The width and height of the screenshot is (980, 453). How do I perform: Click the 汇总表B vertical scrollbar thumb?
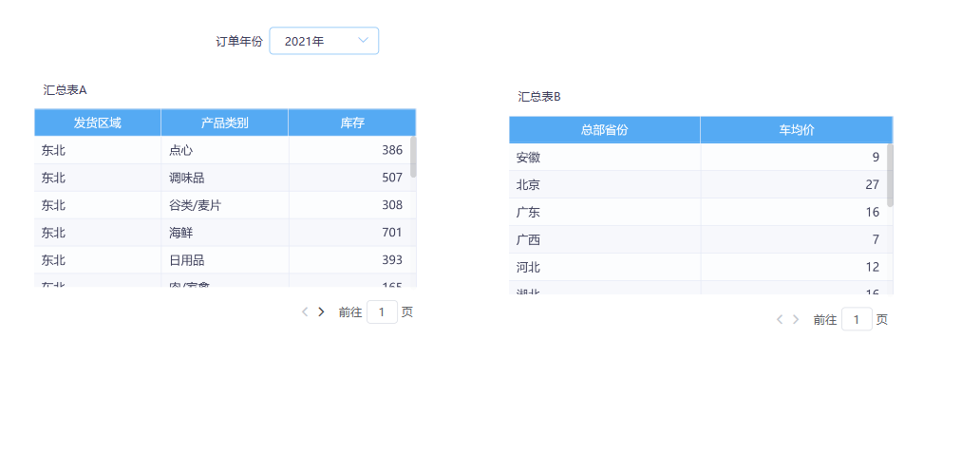click(x=891, y=175)
